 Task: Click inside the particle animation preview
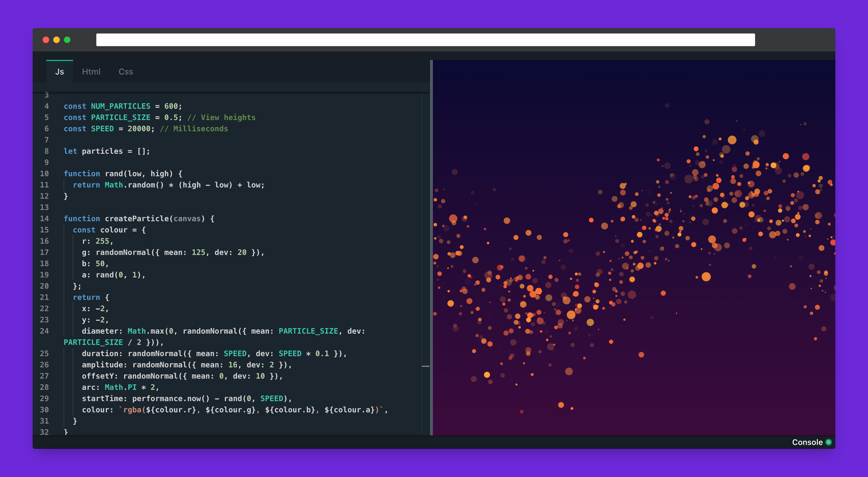point(634,247)
